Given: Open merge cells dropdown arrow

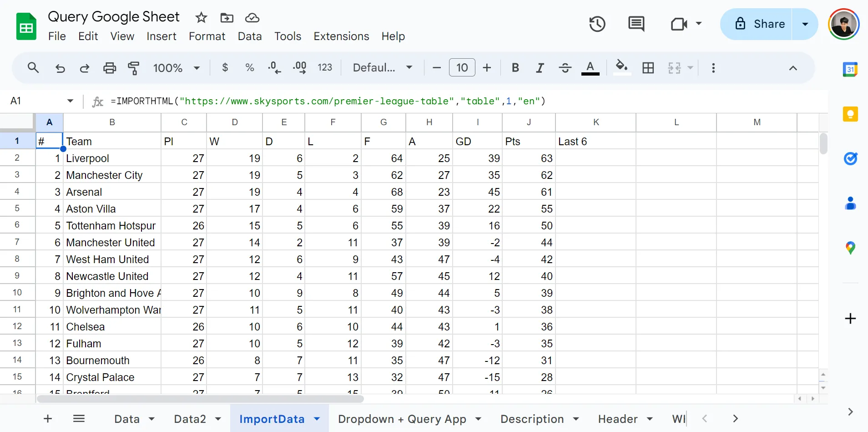Looking at the screenshot, I should pos(690,68).
